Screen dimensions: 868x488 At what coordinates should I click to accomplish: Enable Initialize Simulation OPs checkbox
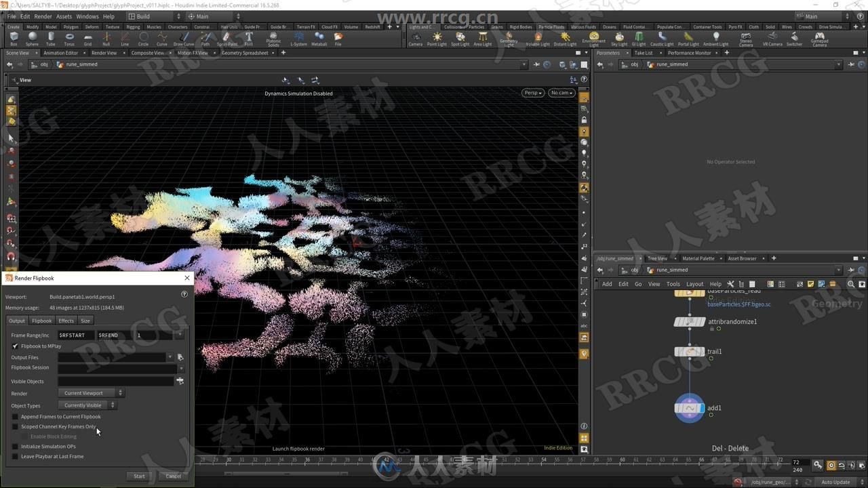(15, 447)
